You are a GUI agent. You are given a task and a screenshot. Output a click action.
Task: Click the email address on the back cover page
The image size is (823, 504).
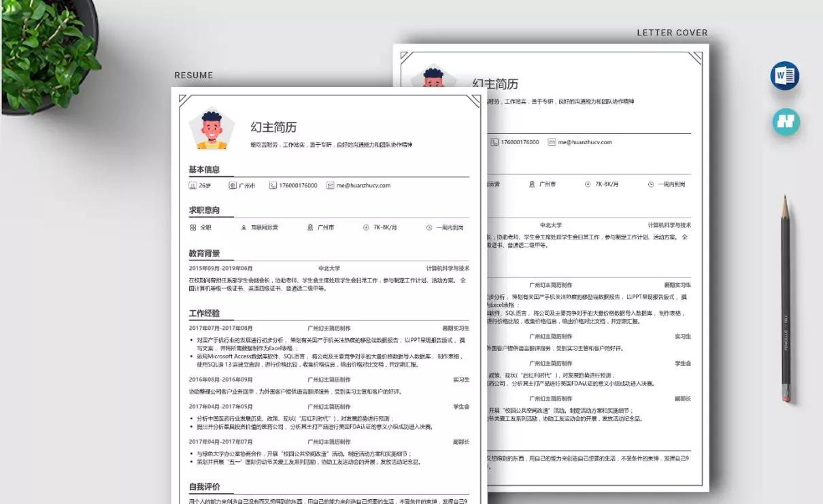pos(585,142)
